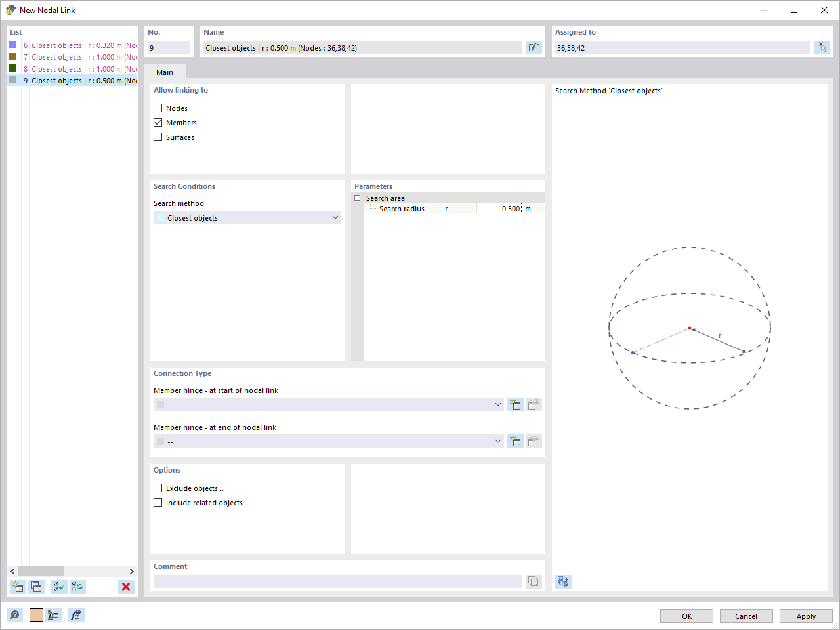840x630 pixels.
Task: Enable linking to Nodes
Action: point(157,108)
